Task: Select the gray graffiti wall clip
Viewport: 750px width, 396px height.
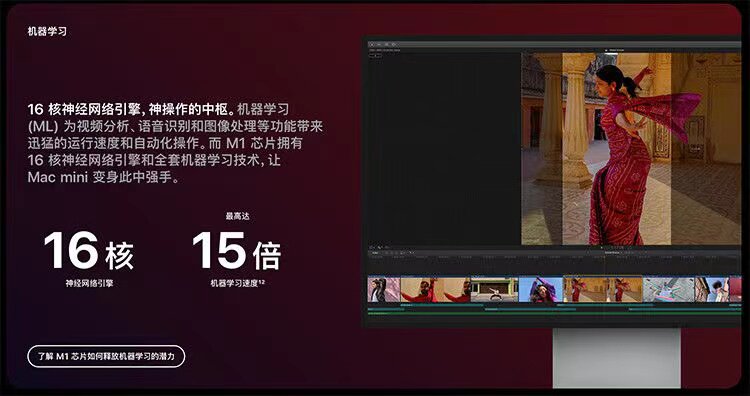Action: tap(668, 290)
